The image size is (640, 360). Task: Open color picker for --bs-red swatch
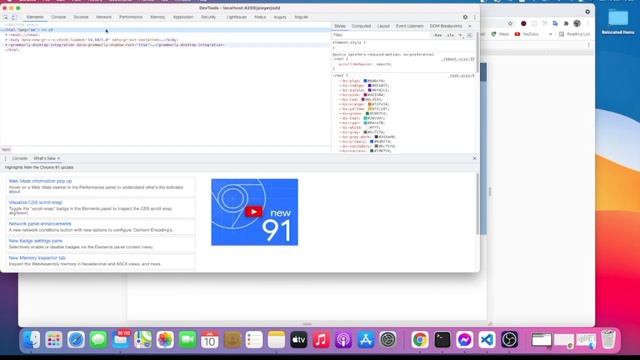coord(363,100)
